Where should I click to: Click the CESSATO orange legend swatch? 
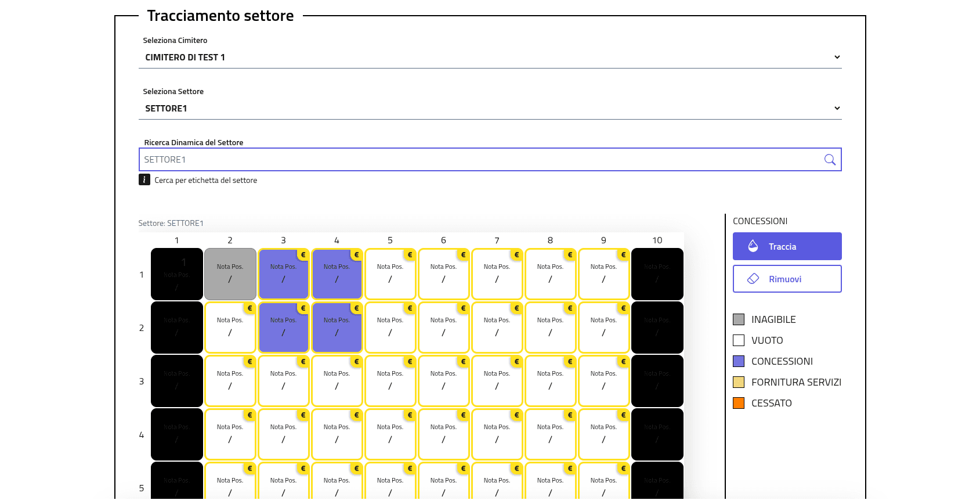point(739,403)
